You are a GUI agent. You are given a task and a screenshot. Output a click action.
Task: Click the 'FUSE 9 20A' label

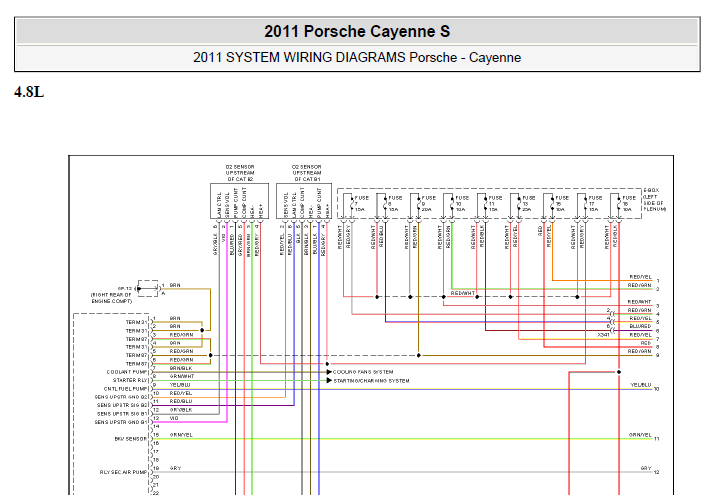click(x=428, y=204)
